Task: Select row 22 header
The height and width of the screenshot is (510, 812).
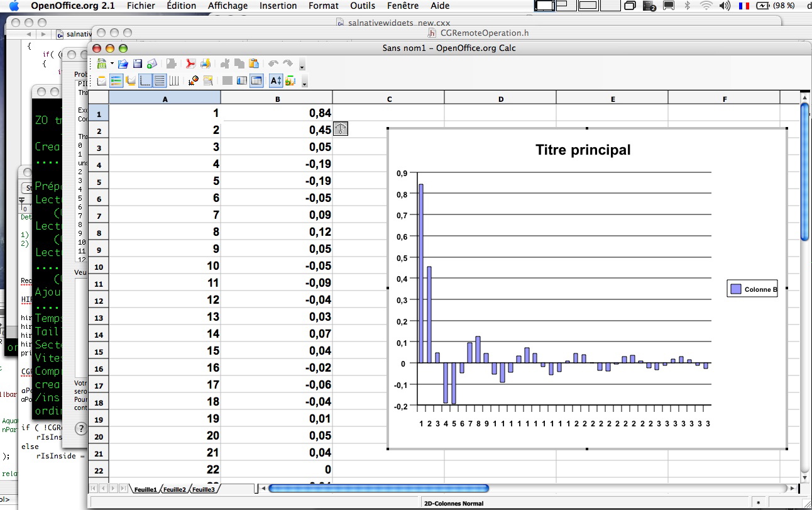Action: point(99,470)
